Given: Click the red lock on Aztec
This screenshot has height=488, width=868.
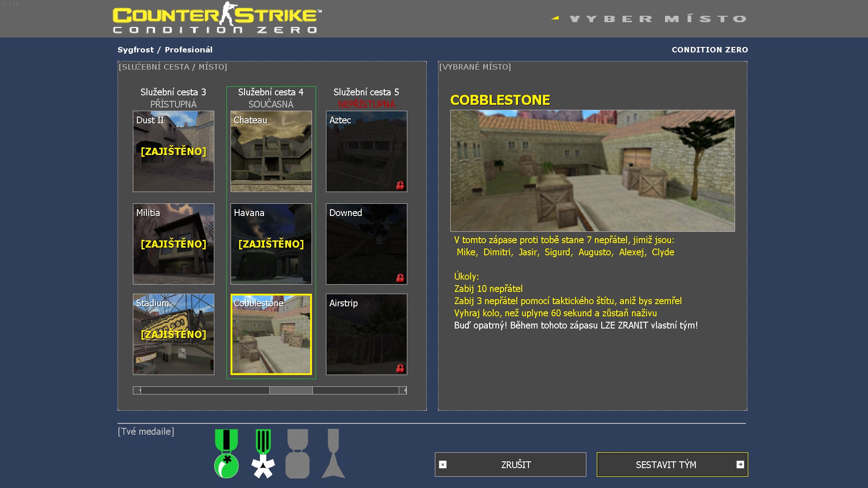Looking at the screenshot, I should click(400, 185).
